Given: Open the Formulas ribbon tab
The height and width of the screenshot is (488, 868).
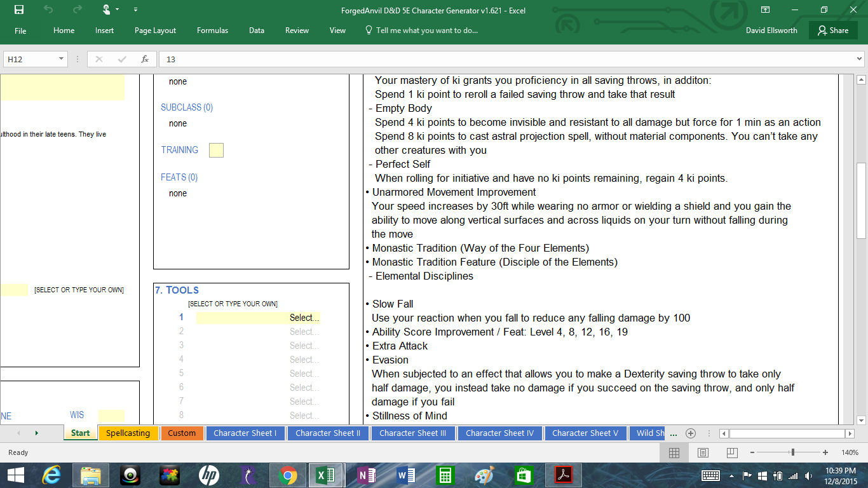Looking at the screenshot, I should tap(212, 30).
